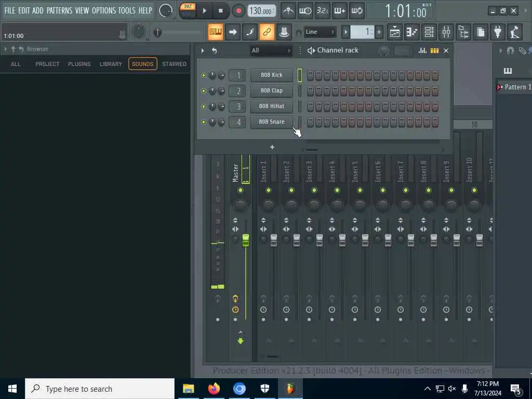Click the play button
532x399 pixels.
(x=204, y=11)
